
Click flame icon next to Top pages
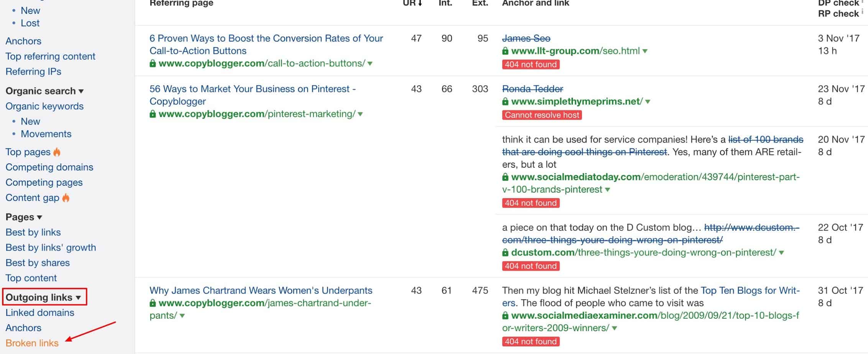tap(57, 152)
